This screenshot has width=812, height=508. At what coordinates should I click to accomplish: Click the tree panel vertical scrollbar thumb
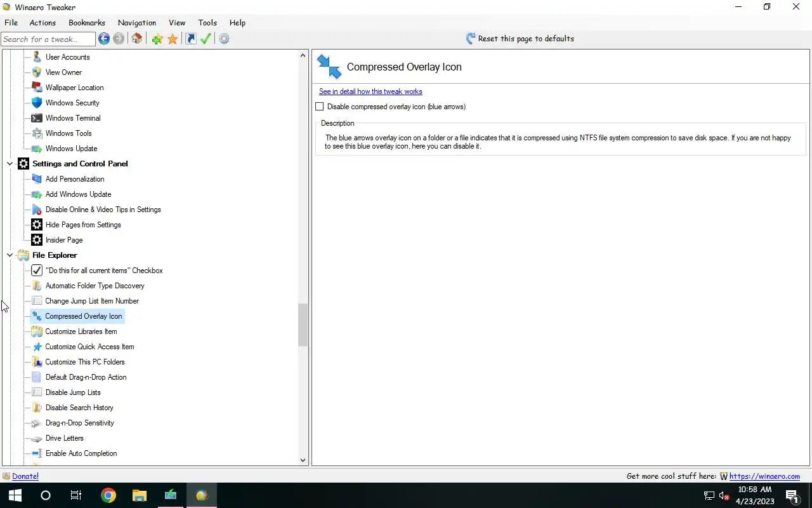coord(303,324)
